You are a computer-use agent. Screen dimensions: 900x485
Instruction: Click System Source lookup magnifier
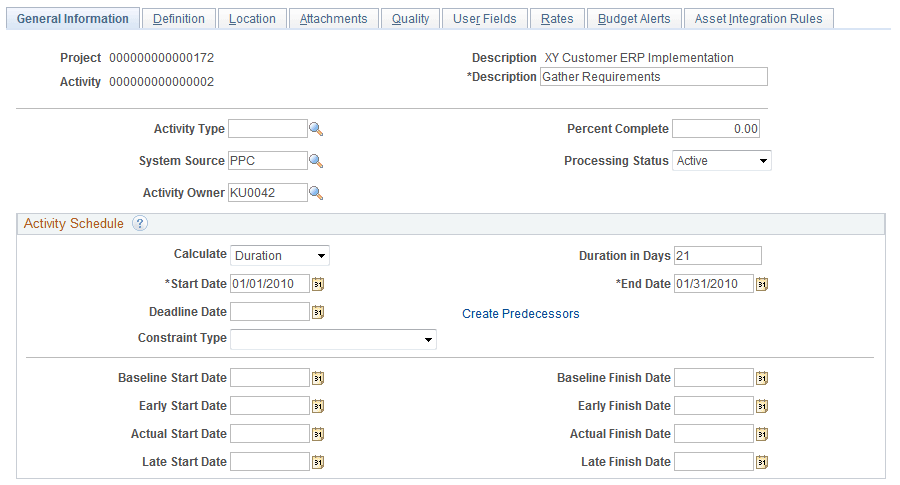point(316,161)
